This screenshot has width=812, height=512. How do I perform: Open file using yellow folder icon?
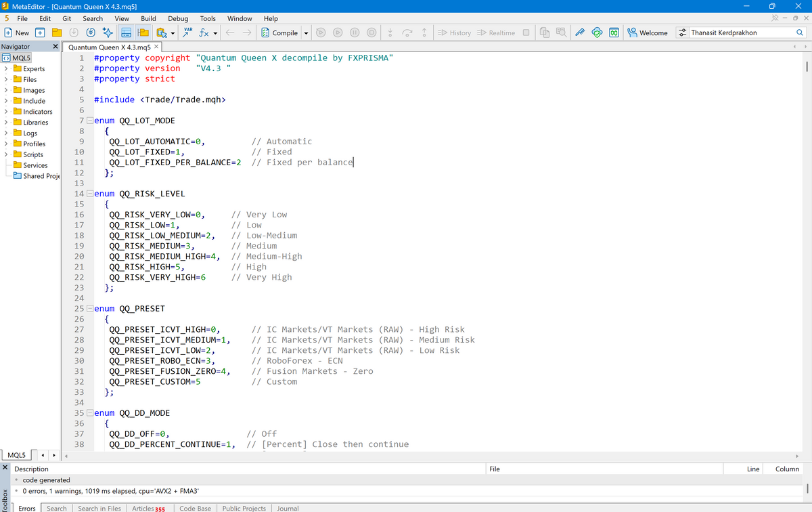[x=57, y=33]
